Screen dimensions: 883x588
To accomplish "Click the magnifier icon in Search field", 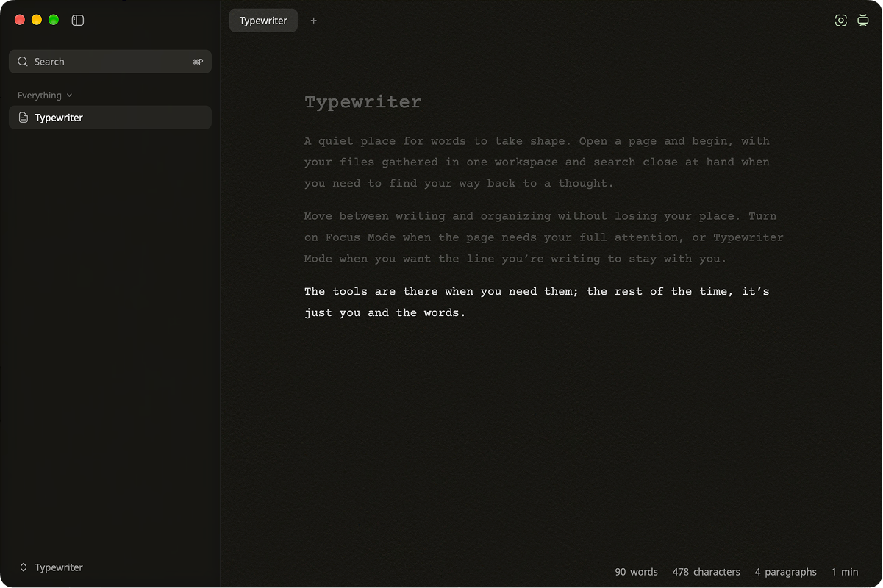I will pyautogui.click(x=23, y=62).
